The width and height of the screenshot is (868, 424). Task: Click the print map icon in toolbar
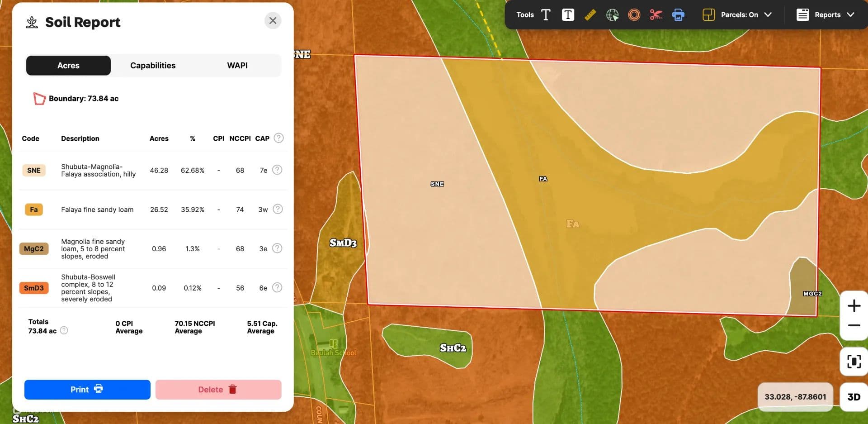coord(678,15)
